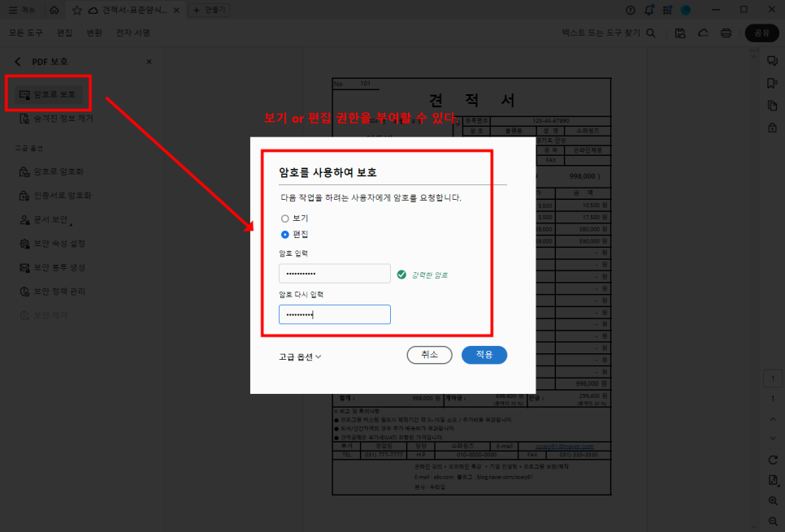785x532 pixels.
Task: Choose the 보기 radio option
Action: 285,218
